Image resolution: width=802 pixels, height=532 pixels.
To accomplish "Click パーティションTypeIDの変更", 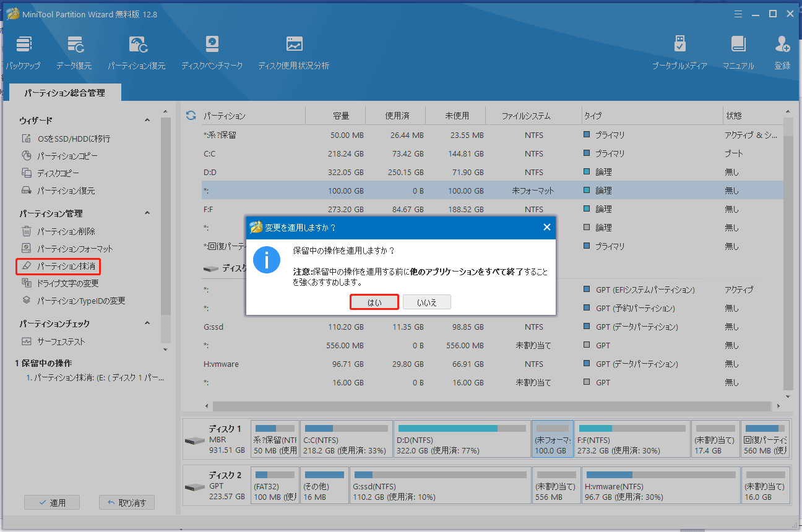I will 74,301.
